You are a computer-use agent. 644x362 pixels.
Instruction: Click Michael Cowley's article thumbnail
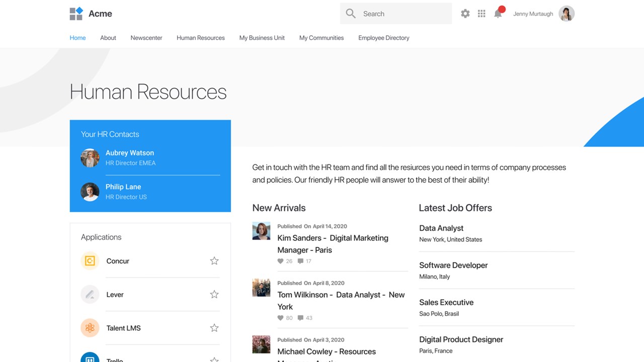(x=261, y=344)
